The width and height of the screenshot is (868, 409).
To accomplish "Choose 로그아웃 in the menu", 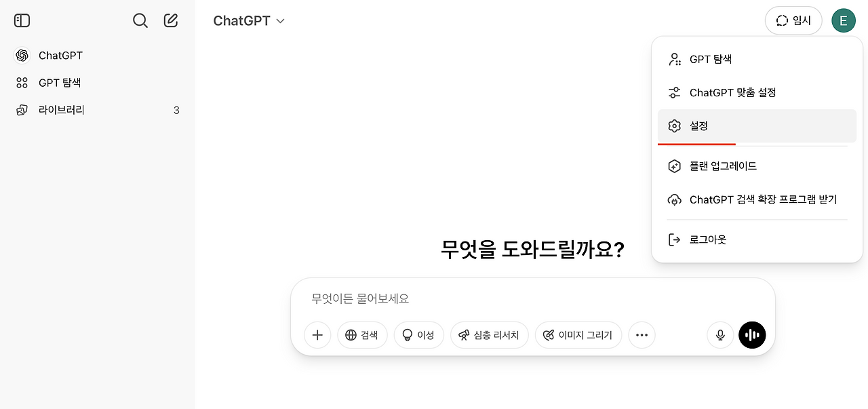I will click(x=708, y=239).
